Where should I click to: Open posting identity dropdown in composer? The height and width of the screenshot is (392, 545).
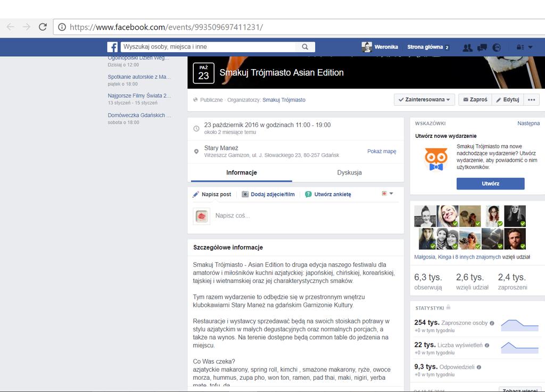(x=387, y=194)
